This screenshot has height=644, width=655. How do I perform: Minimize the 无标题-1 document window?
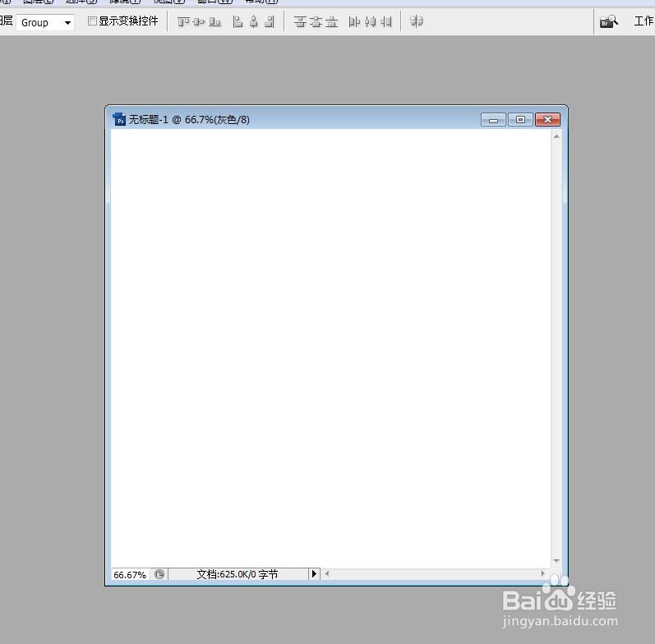click(493, 120)
